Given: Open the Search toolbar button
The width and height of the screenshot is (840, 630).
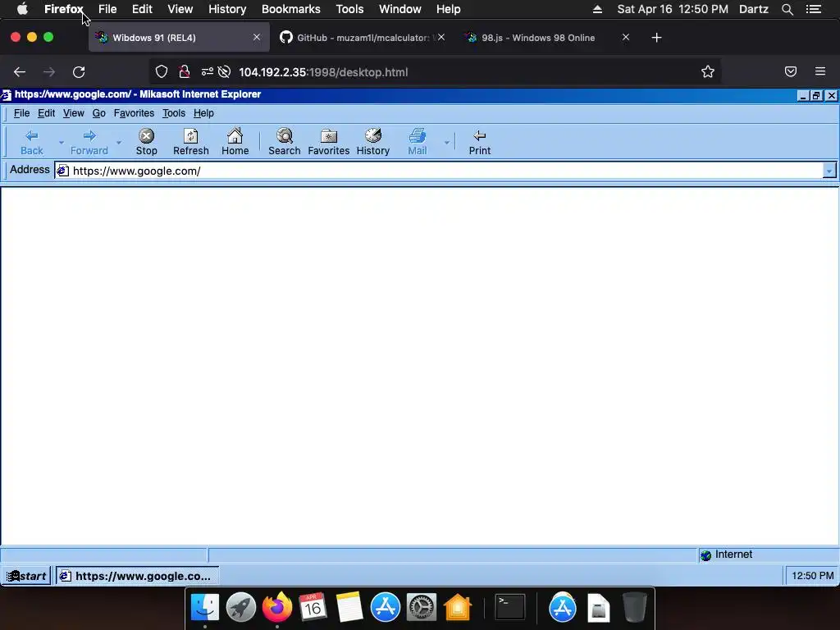Looking at the screenshot, I should tap(285, 142).
